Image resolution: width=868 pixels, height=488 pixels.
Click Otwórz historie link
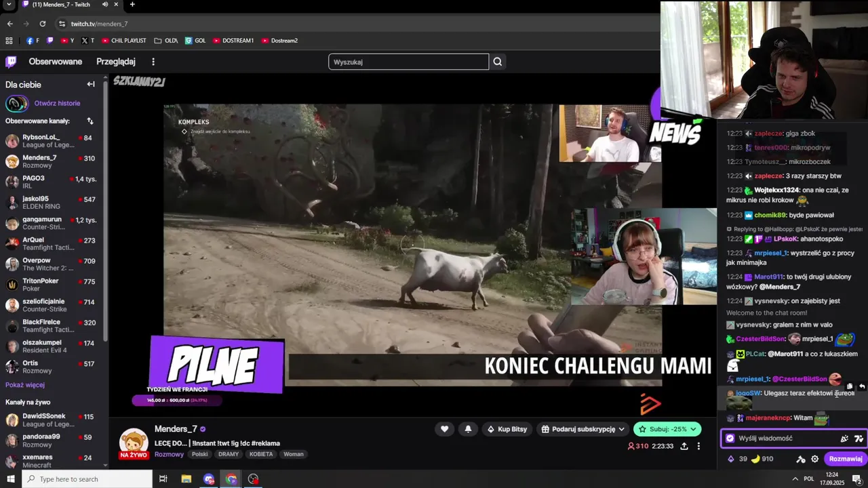tap(57, 104)
